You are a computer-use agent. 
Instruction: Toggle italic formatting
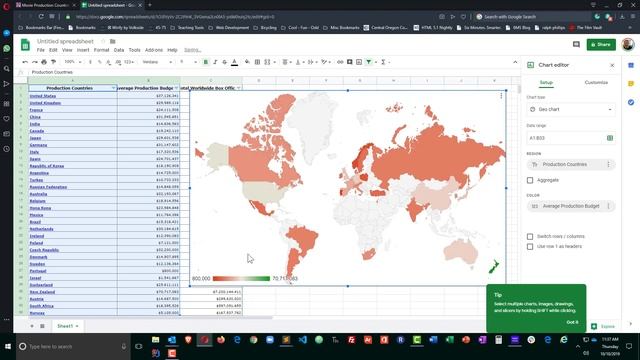(x=215, y=62)
